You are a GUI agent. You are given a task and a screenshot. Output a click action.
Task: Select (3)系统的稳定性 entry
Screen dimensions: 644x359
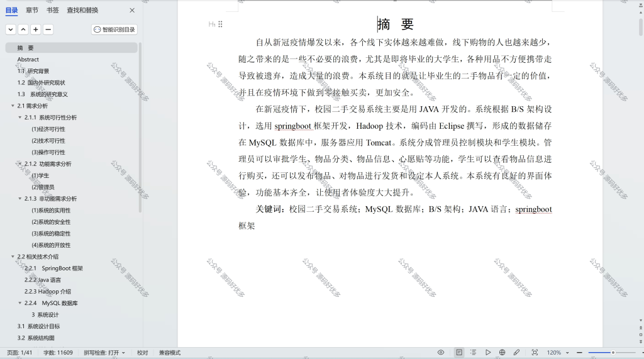click(51, 233)
